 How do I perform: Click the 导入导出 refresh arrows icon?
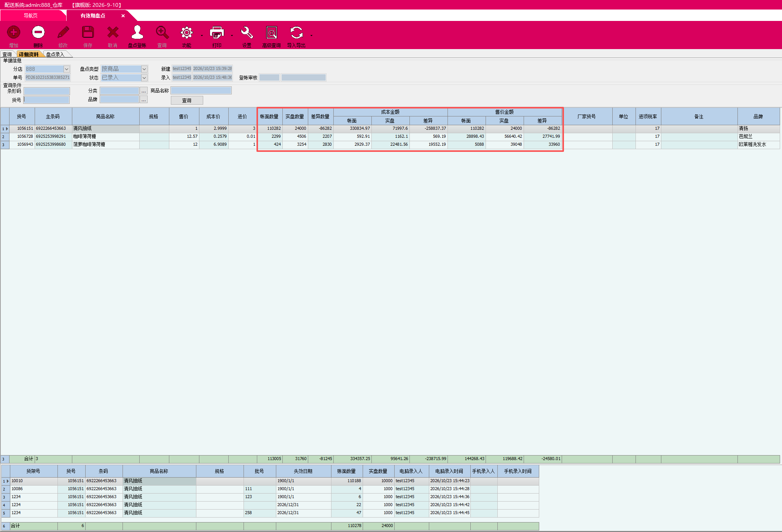(x=296, y=32)
